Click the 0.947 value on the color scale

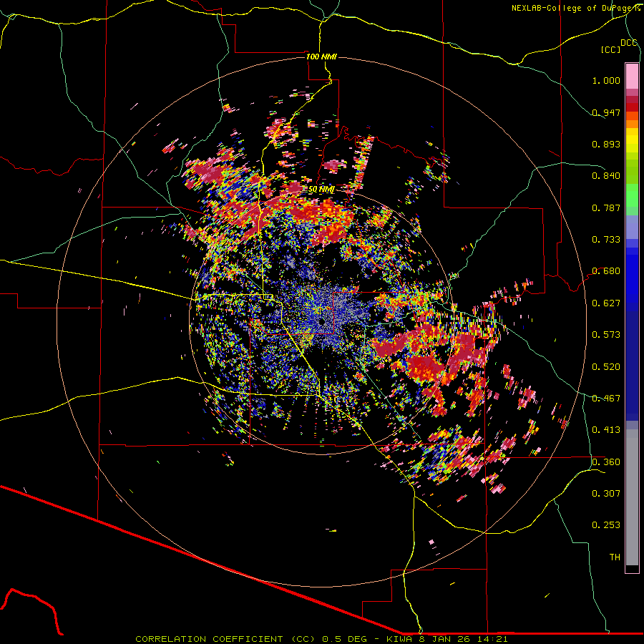[606, 112]
